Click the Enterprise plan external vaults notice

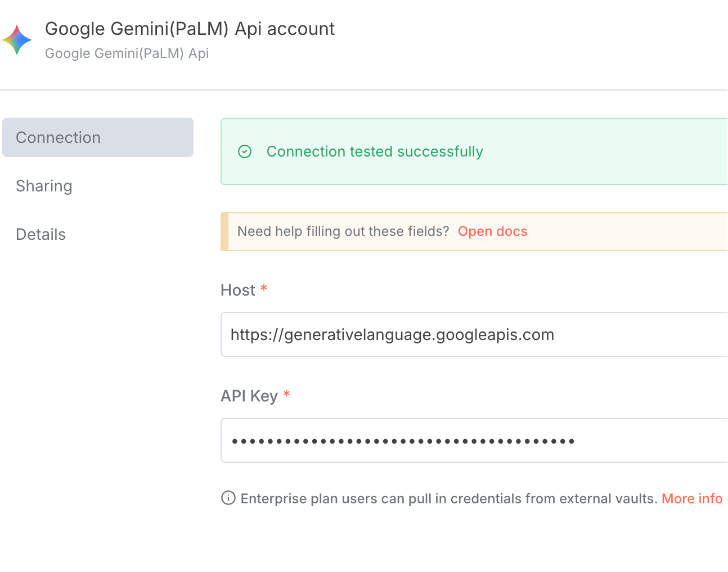(x=449, y=499)
